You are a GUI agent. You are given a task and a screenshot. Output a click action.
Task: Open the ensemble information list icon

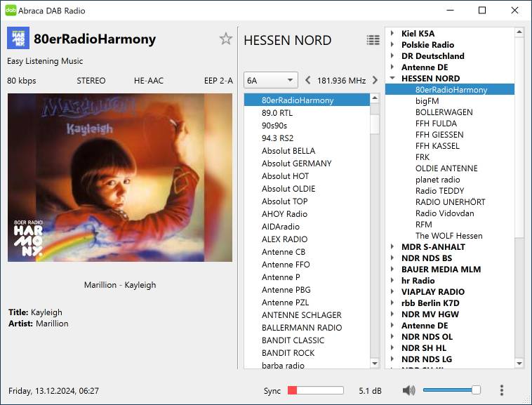pyautogui.click(x=373, y=40)
